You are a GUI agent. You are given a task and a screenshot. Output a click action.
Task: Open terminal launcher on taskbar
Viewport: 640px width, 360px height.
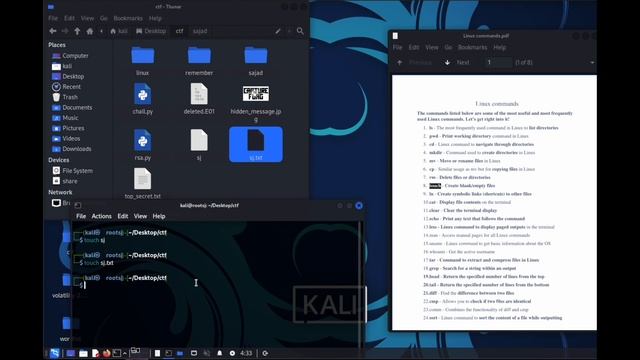pyautogui.click(x=116, y=353)
